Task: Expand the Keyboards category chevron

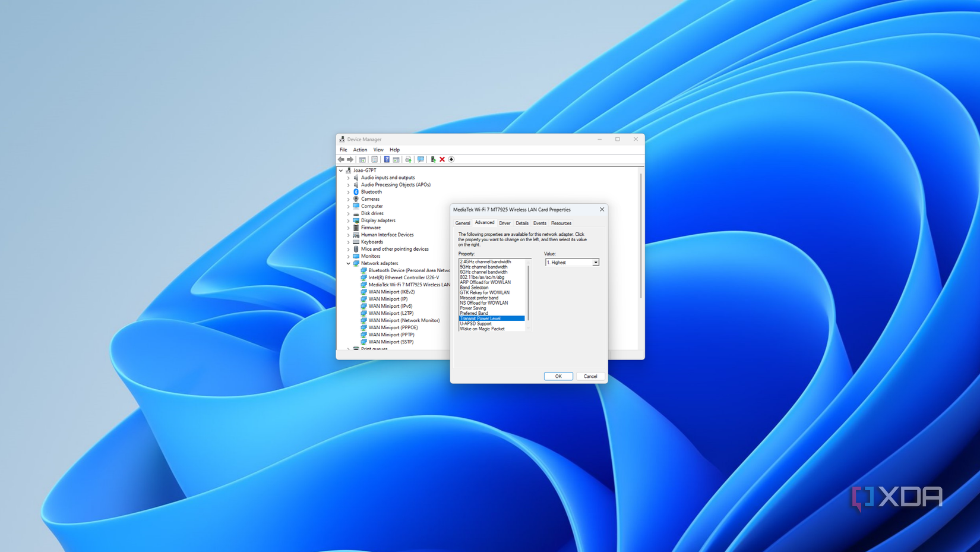Action: coord(349,242)
